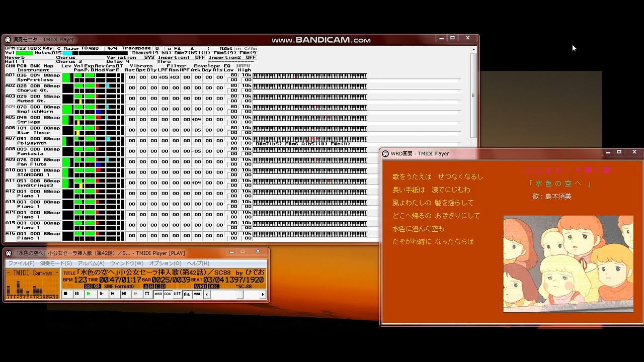Screen dimensions: 644x362
Task: Click the square repeat mode icon
Action: tap(147, 294)
